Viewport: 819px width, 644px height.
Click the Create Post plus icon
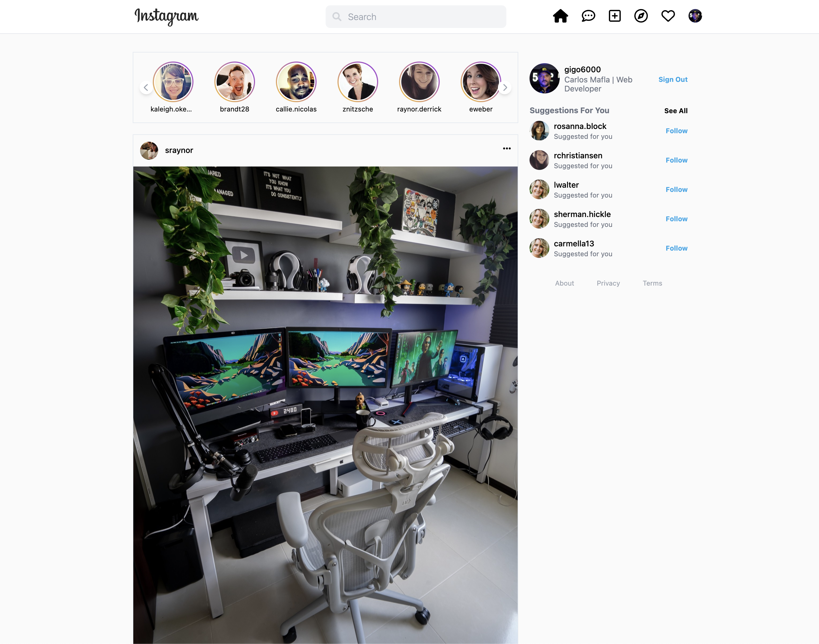coord(614,16)
